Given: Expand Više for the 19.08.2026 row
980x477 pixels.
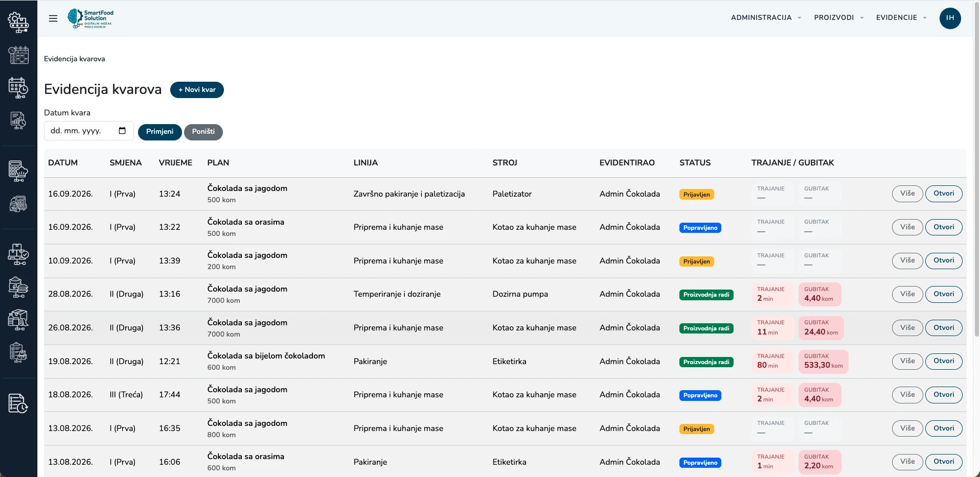Looking at the screenshot, I should point(907,361).
